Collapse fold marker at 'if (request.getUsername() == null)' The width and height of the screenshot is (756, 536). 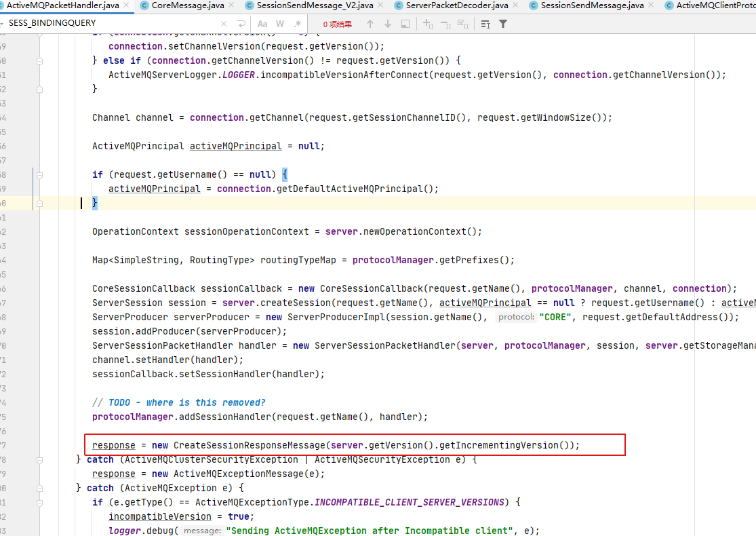(39, 174)
